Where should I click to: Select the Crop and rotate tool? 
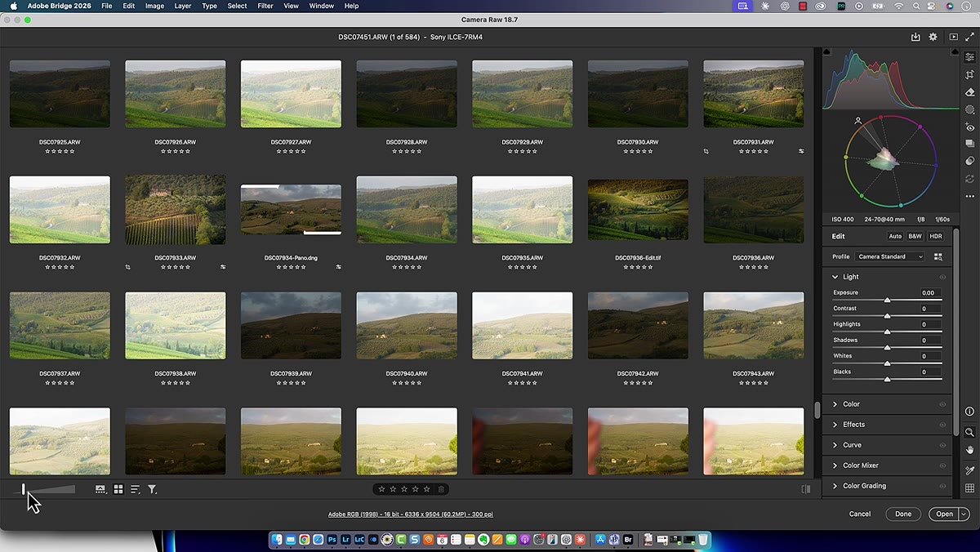(970, 74)
